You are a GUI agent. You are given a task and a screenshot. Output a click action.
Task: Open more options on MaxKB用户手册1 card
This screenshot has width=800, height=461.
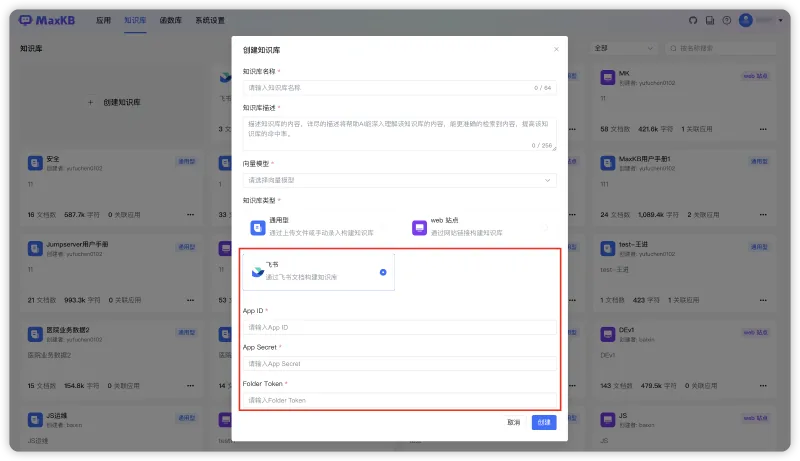click(x=763, y=215)
